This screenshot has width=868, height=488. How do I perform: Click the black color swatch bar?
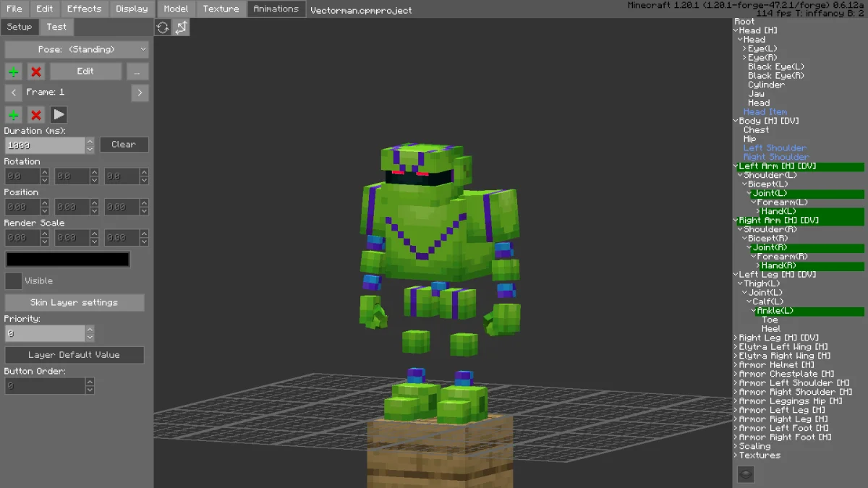tap(68, 259)
